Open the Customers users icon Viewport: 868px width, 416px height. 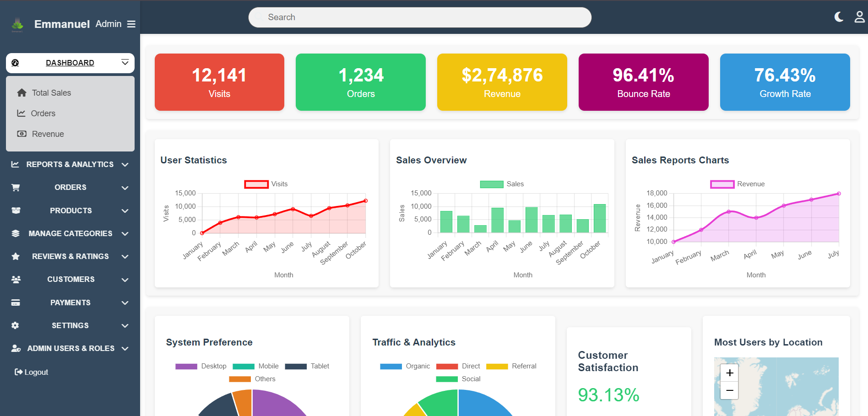15,279
